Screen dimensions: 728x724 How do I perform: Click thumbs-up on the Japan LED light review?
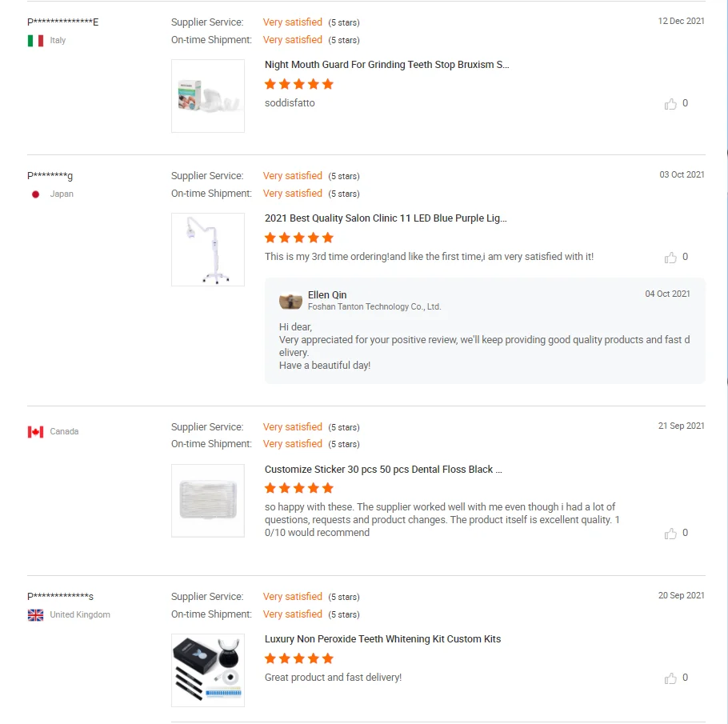click(670, 258)
